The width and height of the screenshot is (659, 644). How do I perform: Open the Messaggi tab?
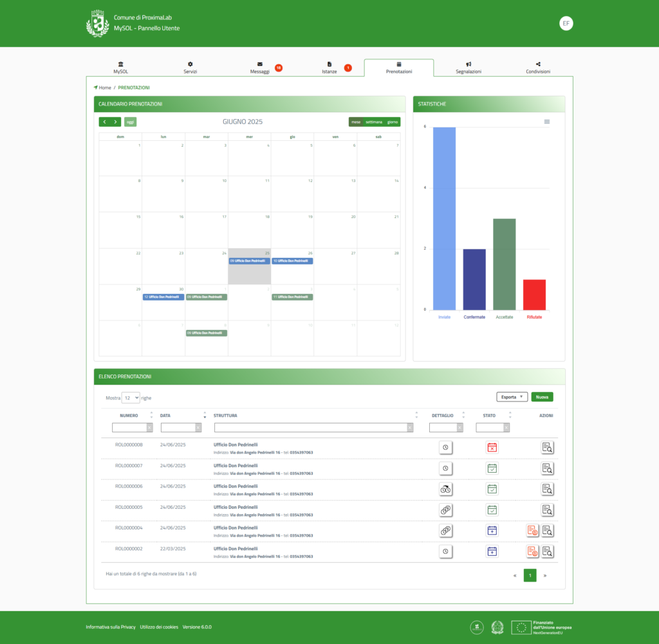260,68
